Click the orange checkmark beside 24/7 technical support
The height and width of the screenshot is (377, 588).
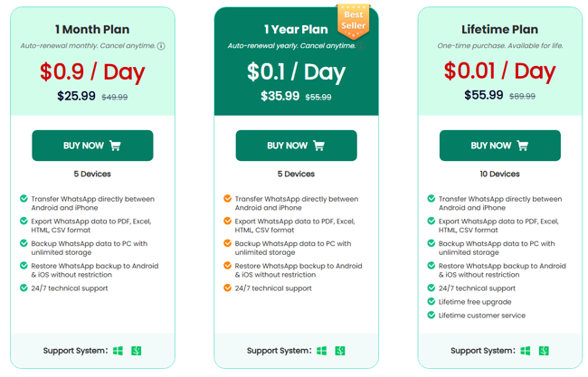227,288
